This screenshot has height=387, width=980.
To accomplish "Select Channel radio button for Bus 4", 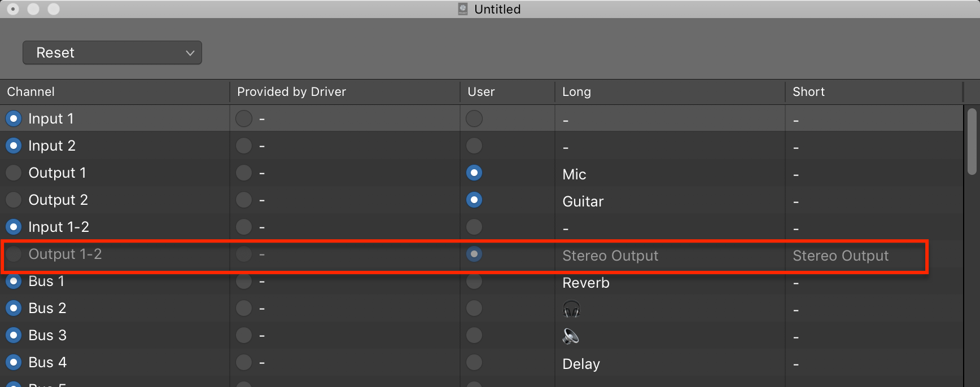I will [x=14, y=362].
